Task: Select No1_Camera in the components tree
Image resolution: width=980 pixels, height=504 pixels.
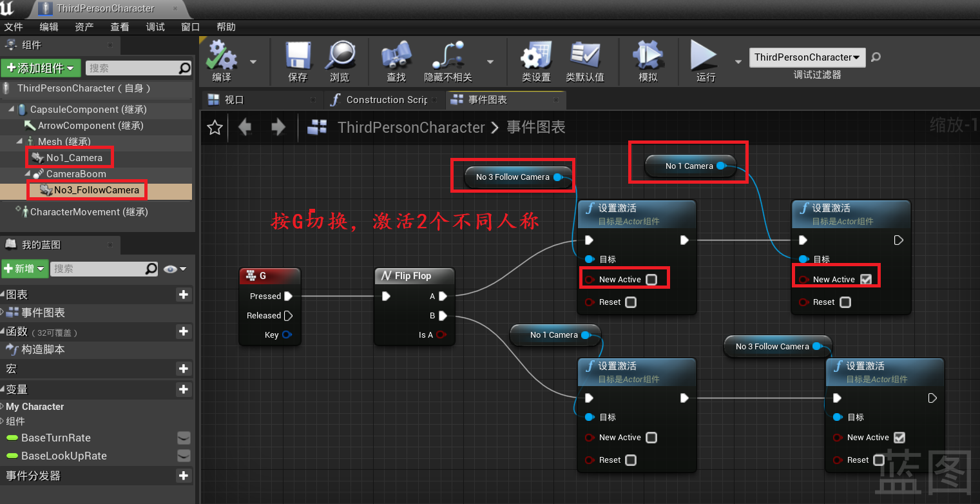Action: coord(74,157)
